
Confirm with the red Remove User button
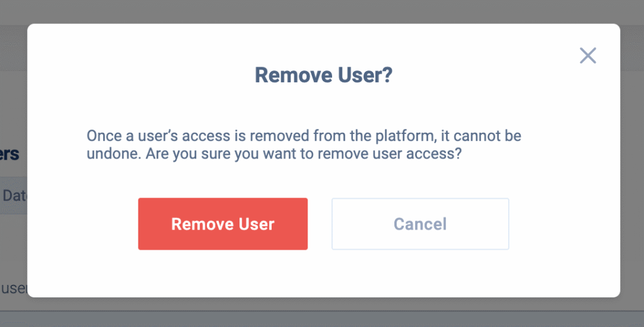(x=223, y=224)
